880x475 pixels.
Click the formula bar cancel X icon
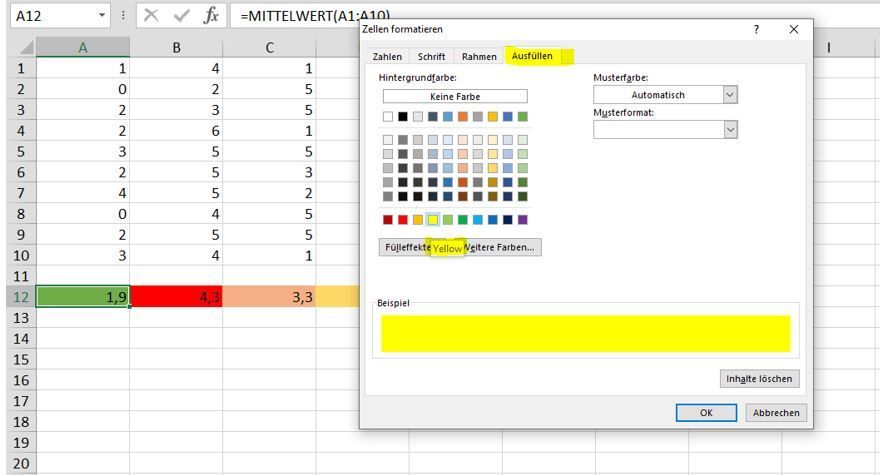point(151,16)
